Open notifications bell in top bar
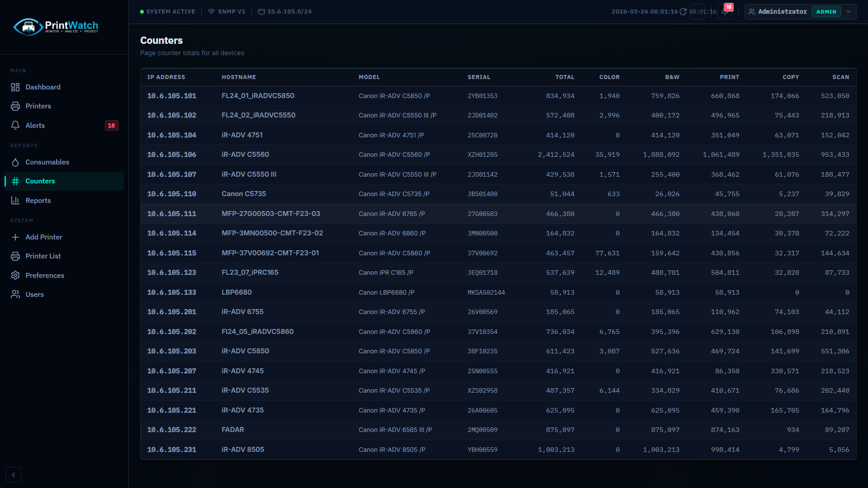Image resolution: width=868 pixels, height=488 pixels. [x=725, y=12]
